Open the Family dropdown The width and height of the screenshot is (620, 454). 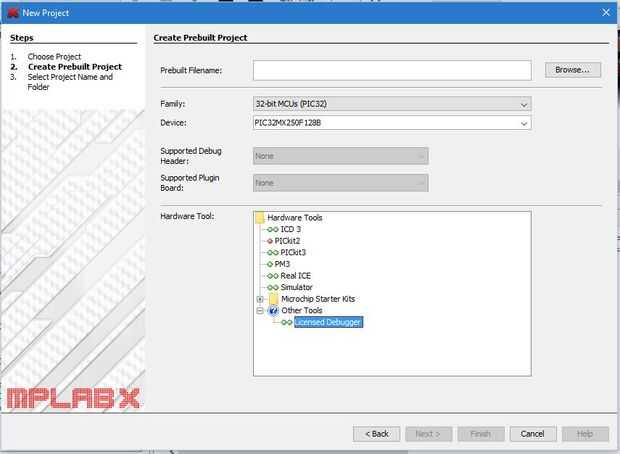(x=524, y=104)
